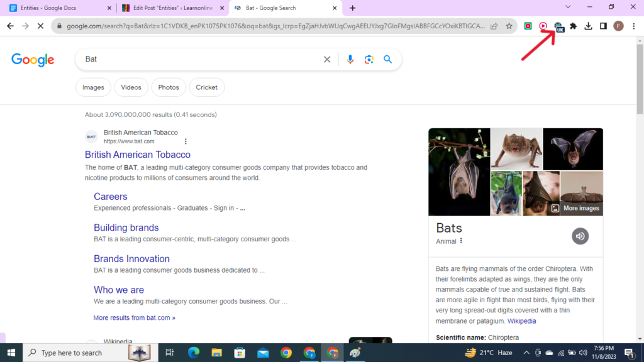Bookmark this page with star icon
This screenshot has height=362, width=644.
(509, 26)
